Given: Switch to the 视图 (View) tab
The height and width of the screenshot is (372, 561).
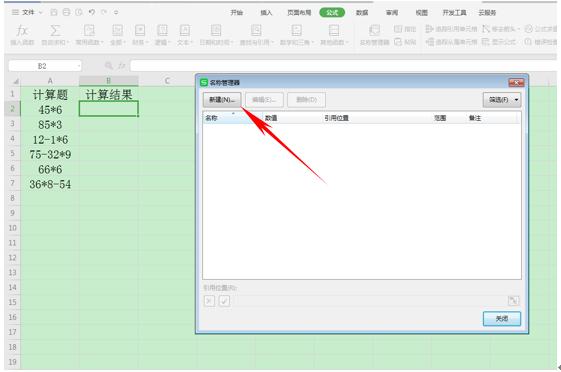Looking at the screenshot, I should [421, 13].
